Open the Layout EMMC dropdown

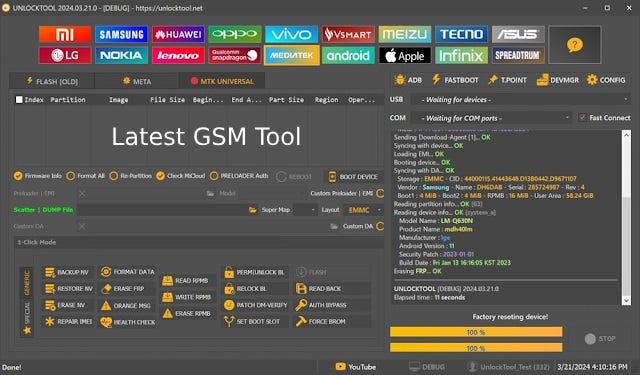(x=363, y=210)
